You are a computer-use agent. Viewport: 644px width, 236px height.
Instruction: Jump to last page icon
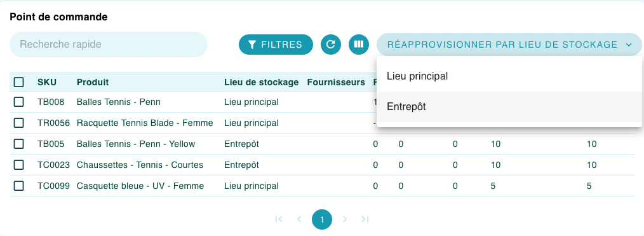365,219
